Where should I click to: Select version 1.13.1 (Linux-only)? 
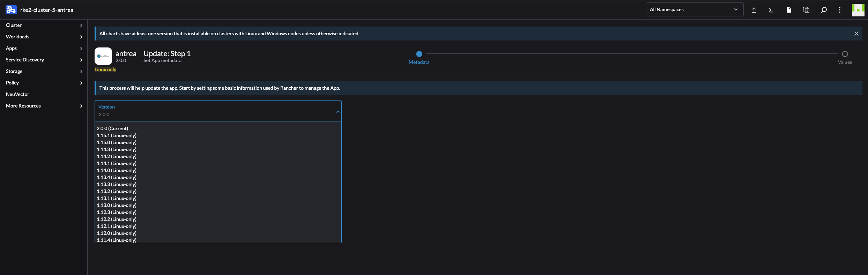coord(218,198)
